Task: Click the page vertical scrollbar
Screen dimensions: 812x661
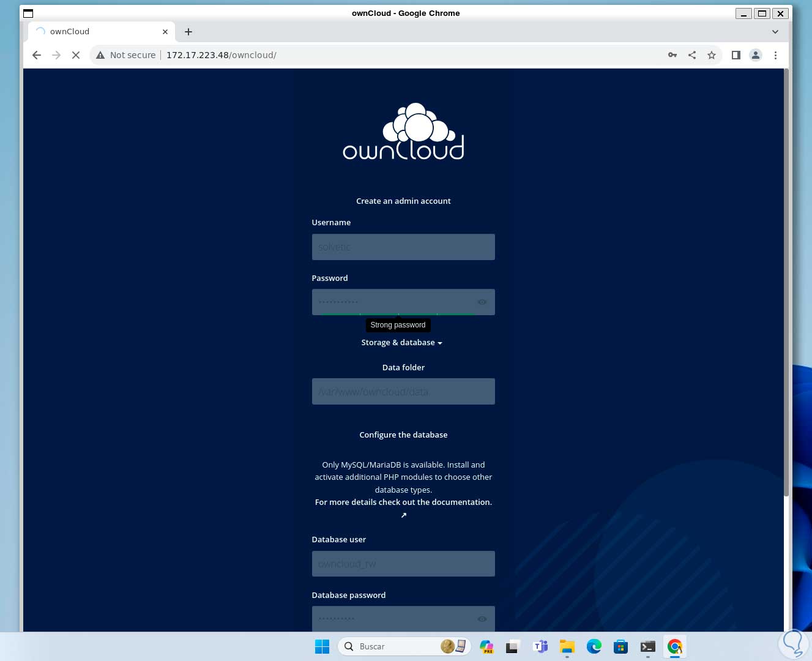Action: [x=787, y=282]
